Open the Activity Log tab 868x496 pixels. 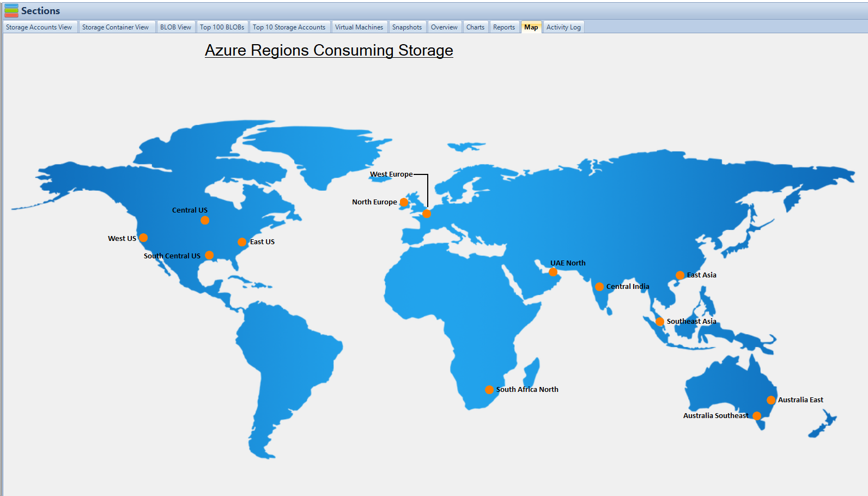pos(563,27)
